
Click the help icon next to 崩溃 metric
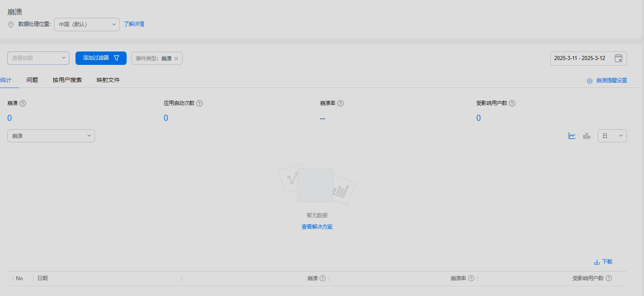(x=23, y=103)
